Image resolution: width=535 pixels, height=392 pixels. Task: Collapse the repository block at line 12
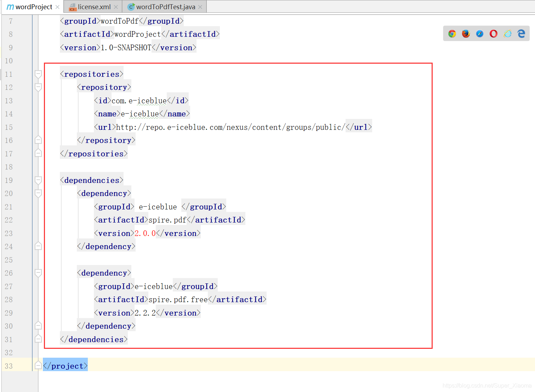coord(38,87)
